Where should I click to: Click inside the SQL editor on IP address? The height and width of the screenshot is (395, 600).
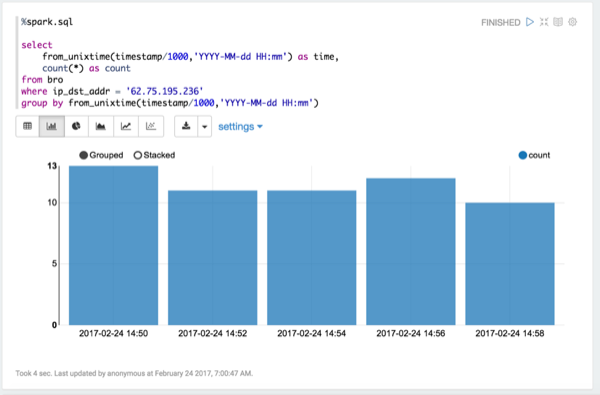click(x=165, y=91)
